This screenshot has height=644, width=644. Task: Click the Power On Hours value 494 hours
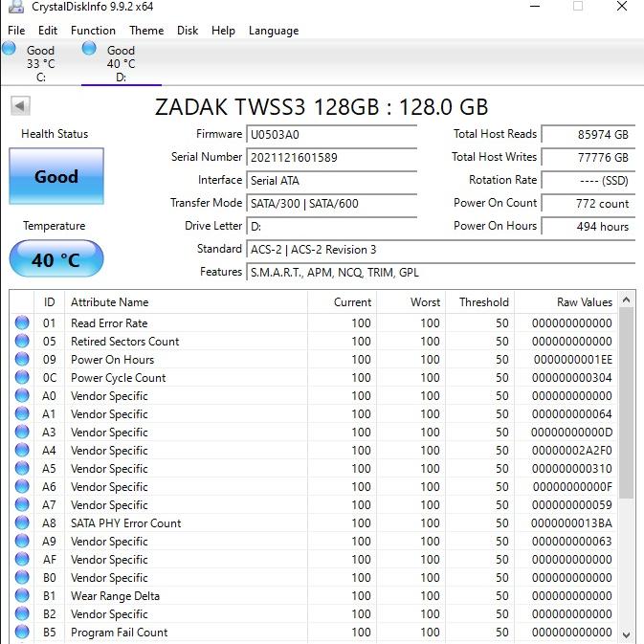click(x=588, y=227)
